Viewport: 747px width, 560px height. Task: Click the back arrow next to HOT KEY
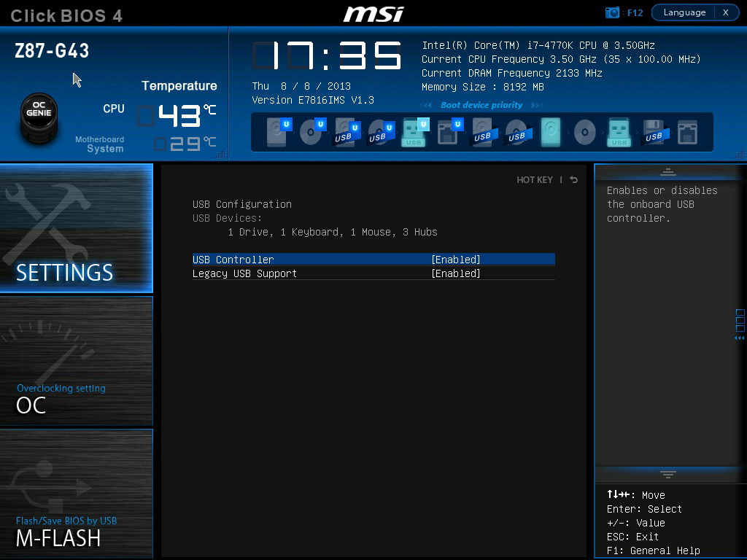coord(574,179)
